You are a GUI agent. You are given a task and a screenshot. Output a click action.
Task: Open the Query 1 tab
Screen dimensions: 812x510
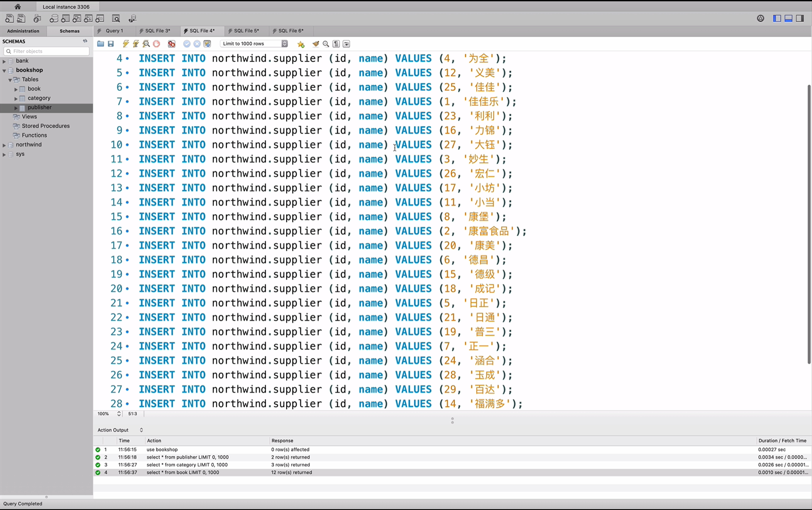[x=114, y=31]
